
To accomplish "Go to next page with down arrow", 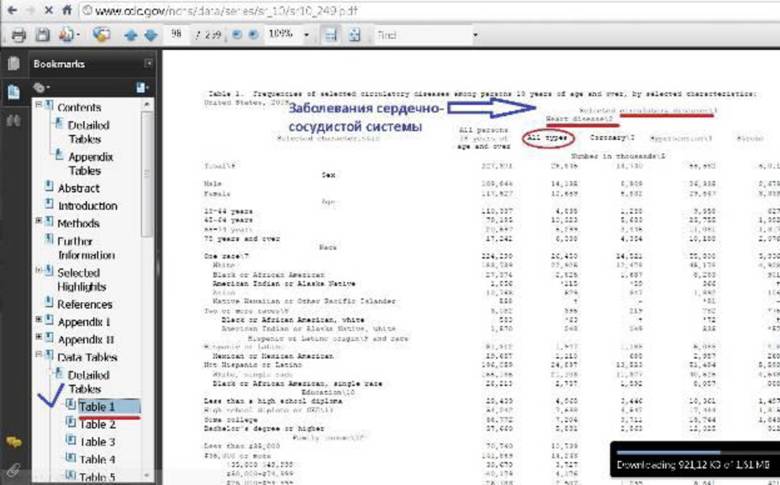I will click(151, 35).
